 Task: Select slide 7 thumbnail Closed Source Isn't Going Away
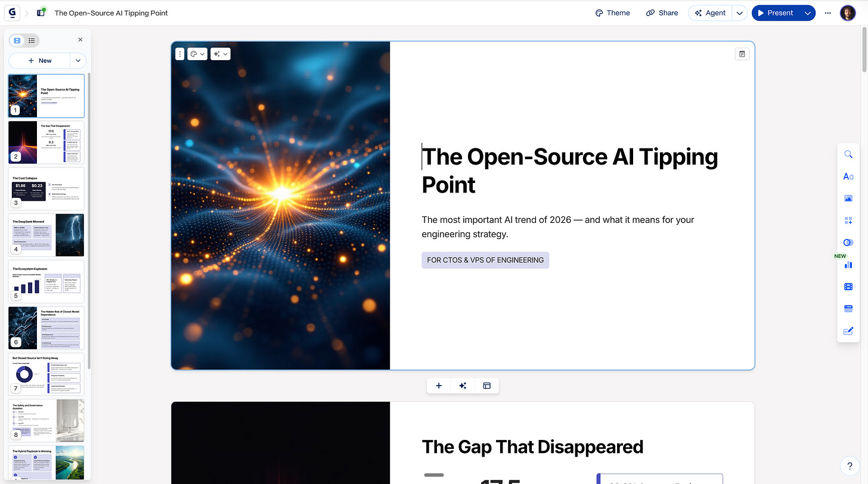(x=46, y=374)
